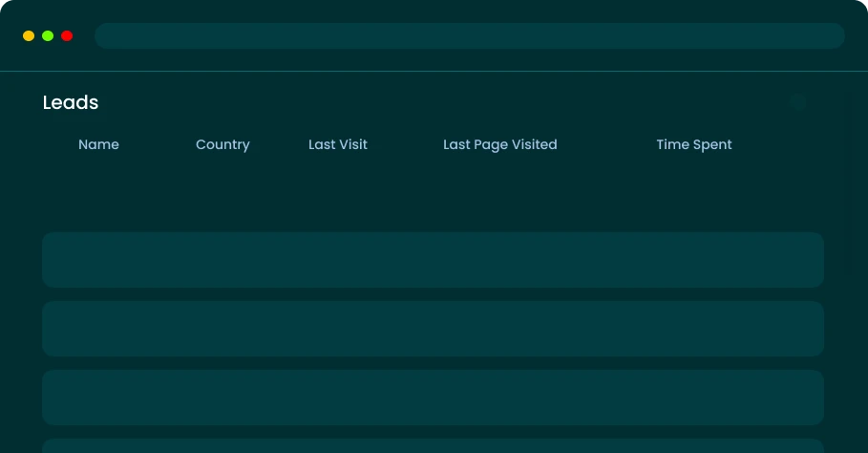Sort by the Time Spent column

coord(694,144)
